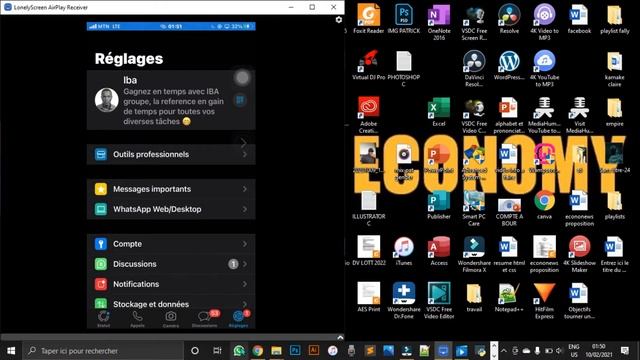Tap the Iba profile picture
This screenshot has height=360, width=640.
pos(107,100)
